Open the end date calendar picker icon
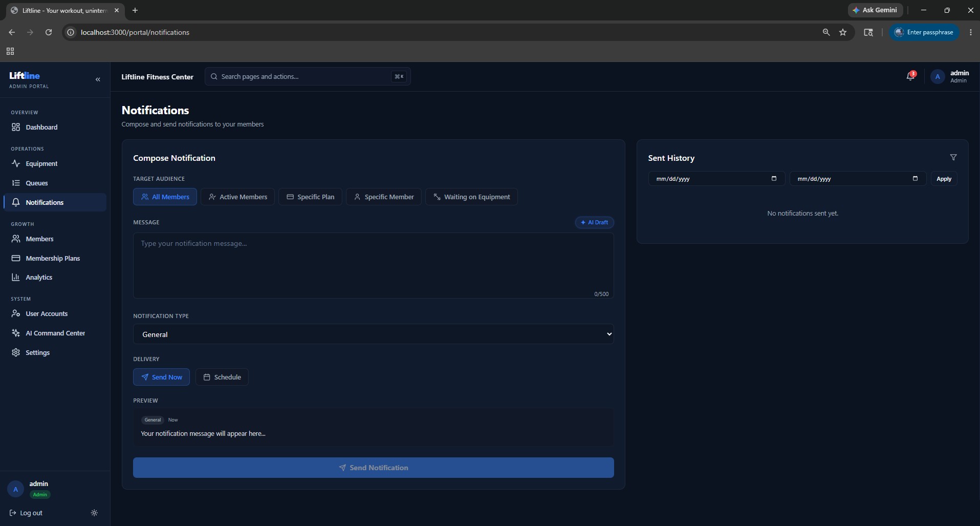The height and width of the screenshot is (526, 980). pyautogui.click(x=915, y=178)
